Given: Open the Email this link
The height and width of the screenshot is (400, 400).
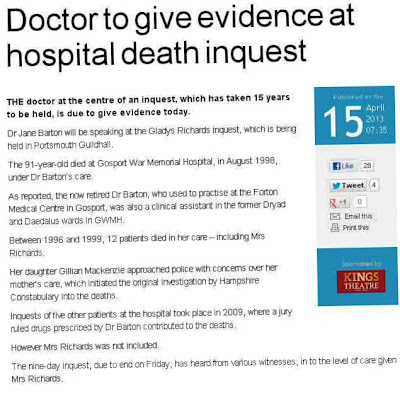Looking at the screenshot, I should [x=358, y=216].
